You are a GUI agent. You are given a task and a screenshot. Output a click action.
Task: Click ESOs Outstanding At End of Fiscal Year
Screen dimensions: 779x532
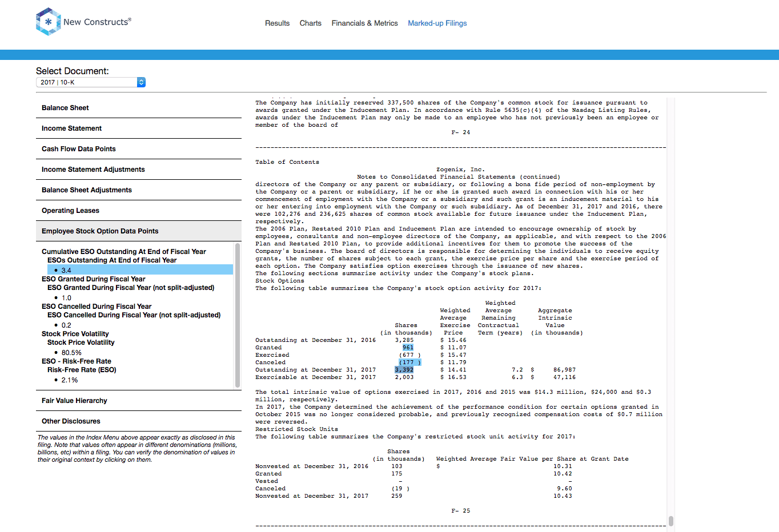click(112, 260)
